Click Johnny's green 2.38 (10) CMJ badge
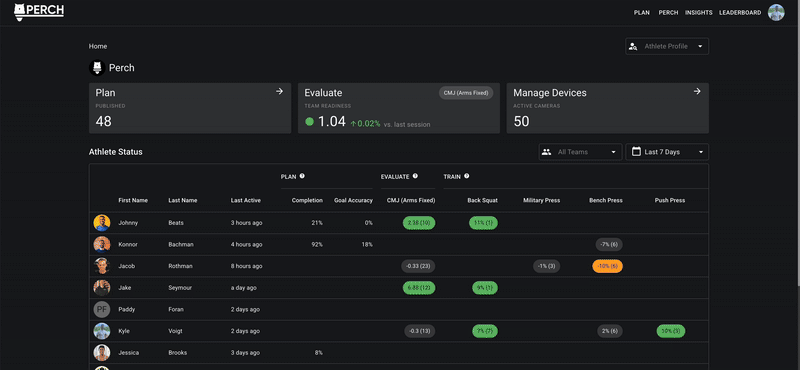The height and width of the screenshot is (370, 800). coord(419,223)
